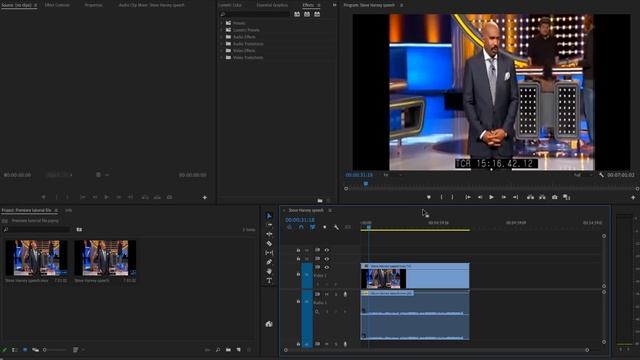Select the Track Select Forward tool
The width and height of the screenshot is (640, 360).
coord(269,225)
